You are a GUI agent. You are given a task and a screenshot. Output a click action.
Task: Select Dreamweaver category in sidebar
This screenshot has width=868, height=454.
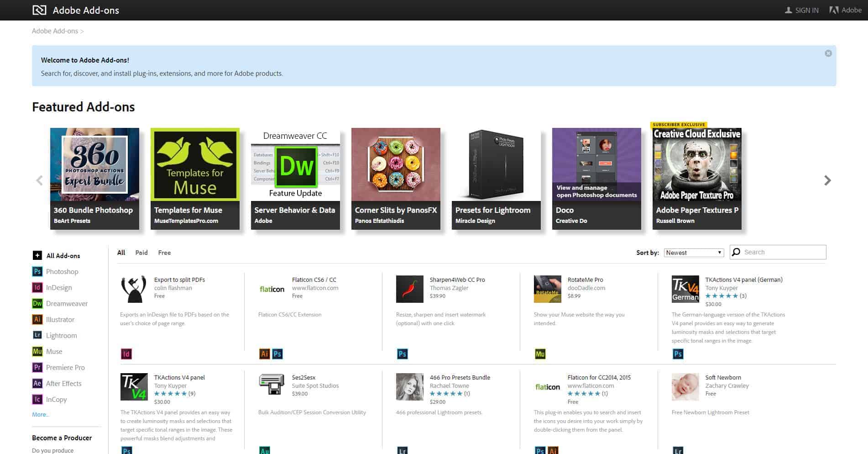point(67,303)
